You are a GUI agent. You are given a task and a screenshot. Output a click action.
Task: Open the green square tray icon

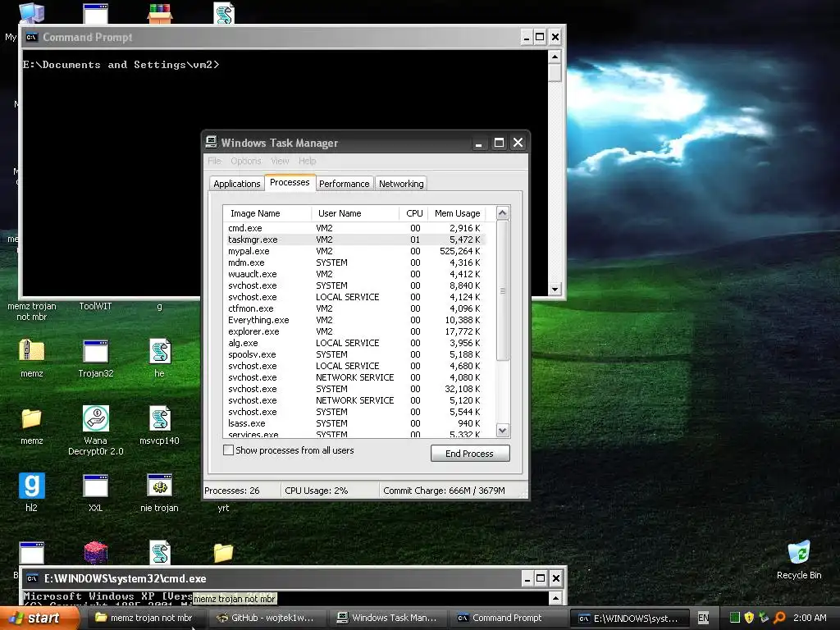pos(735,618)
